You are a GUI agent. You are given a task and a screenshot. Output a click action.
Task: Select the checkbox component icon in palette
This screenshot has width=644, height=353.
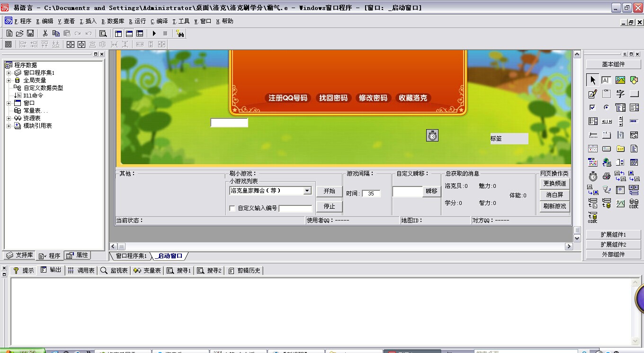click(x=593, y=107)
